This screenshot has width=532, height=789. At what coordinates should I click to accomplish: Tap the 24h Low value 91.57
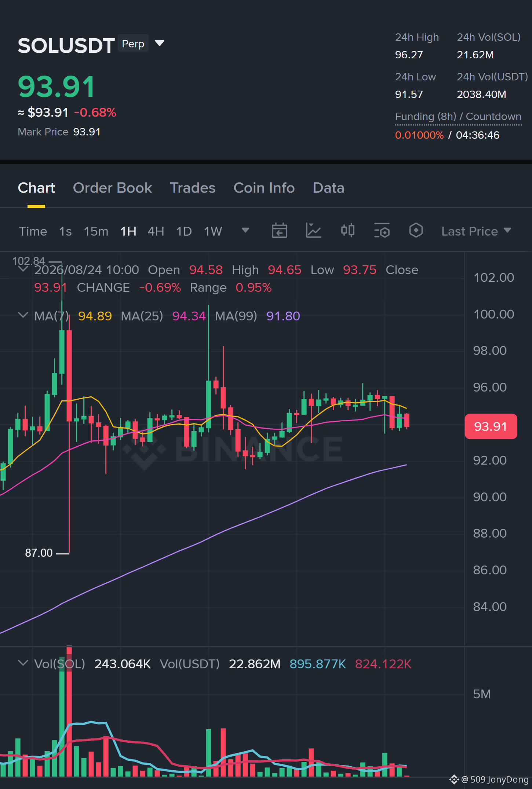[x=409, y=94]
